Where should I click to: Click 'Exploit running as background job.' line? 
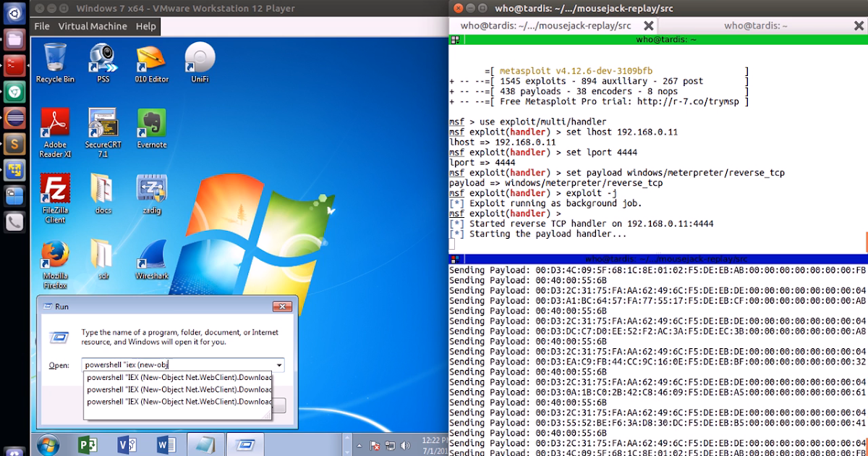coord(556,203)
